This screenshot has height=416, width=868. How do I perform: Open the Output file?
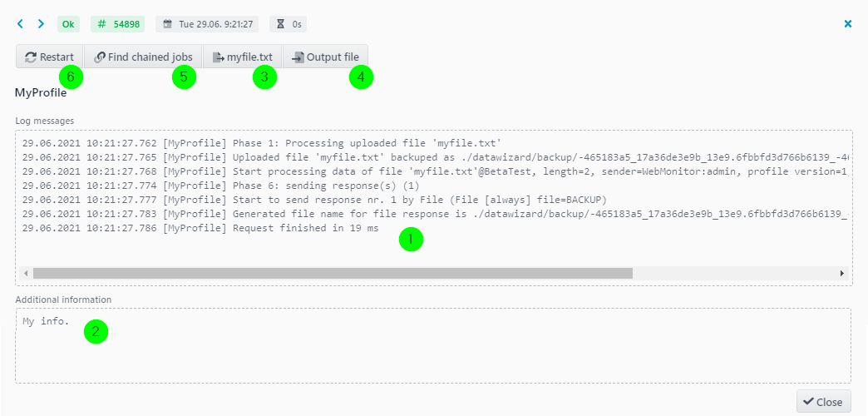(x=325, y=57)
